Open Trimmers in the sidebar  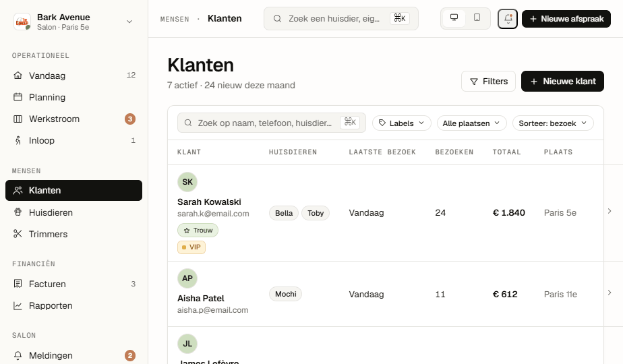click(74, 234)
